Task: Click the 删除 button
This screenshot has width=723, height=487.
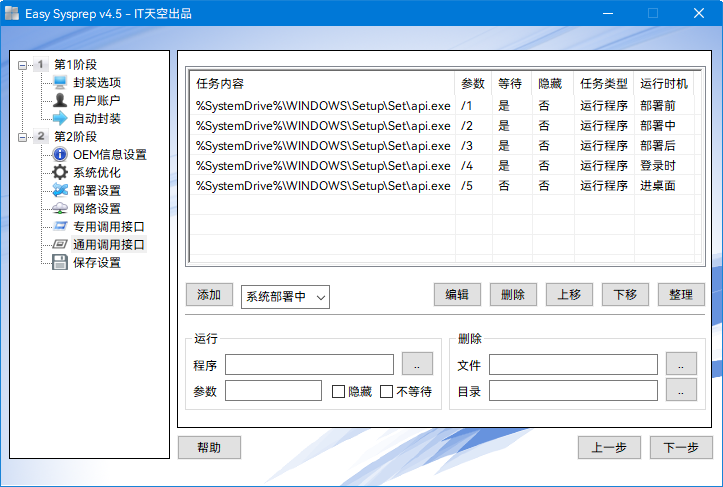Action: pyautogui.click(x=513, y=295)
